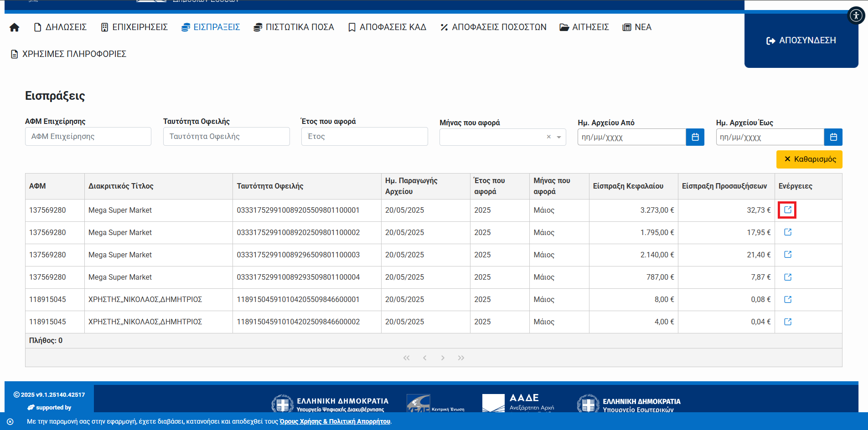Open ΠΙΣΤΩΤΙΚΑ ΠΟΣΑ menu item
Image resolution: width=868 pixels, height=430 pixels.
point(294,27)
